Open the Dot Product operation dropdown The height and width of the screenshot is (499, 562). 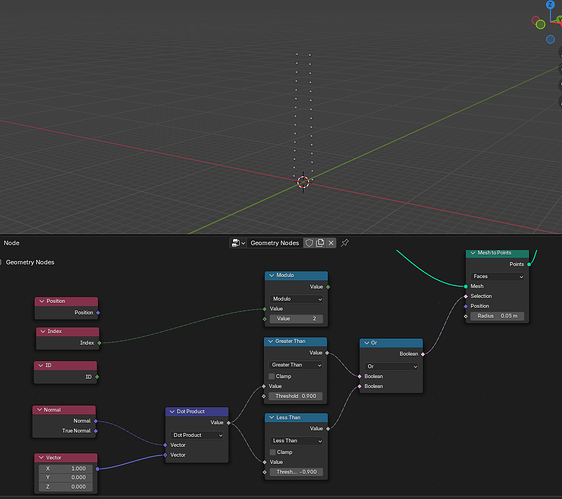click(197, 435)
